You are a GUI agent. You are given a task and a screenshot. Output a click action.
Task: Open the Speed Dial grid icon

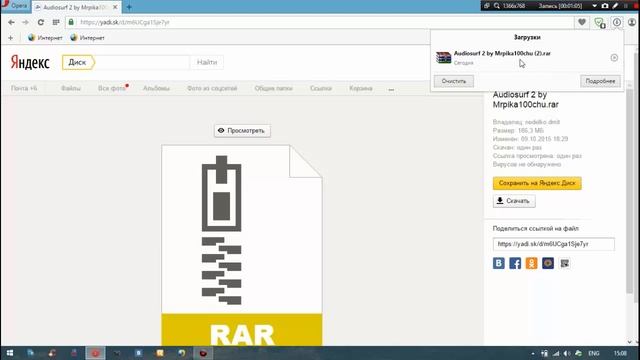(x=56, y=22)
